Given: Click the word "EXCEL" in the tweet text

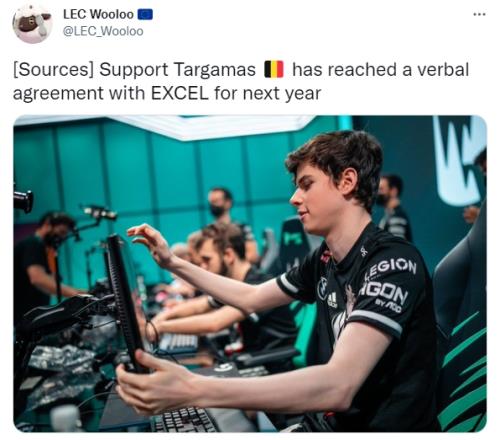Looking at the screenshot, I should tap(180, 93).
